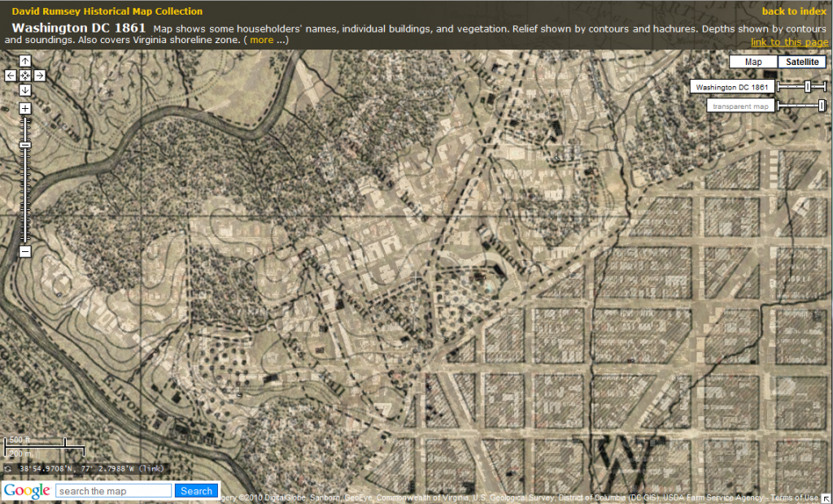Screen dimensions: 833x504
Task: Click the Google logo
Action: [27, 491]
